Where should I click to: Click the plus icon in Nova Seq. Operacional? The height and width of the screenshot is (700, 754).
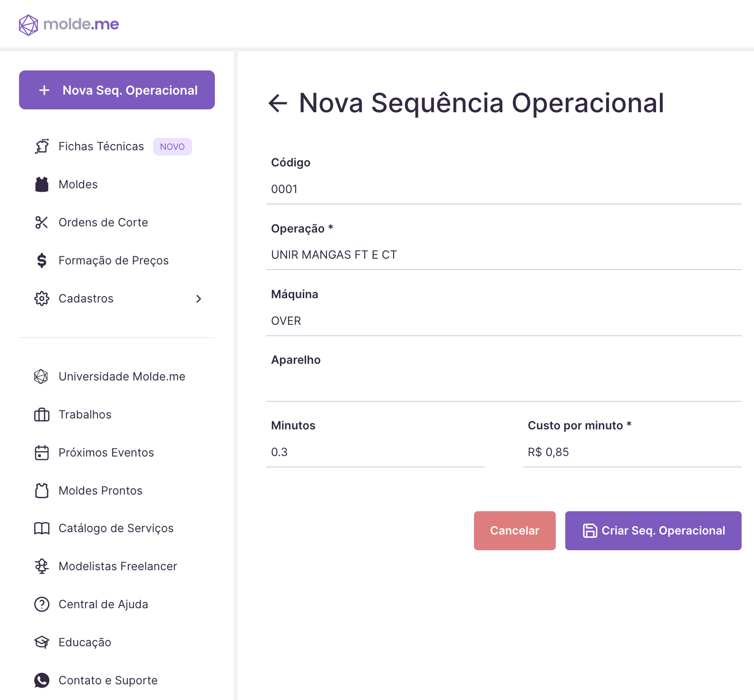(x=44, y=90)
